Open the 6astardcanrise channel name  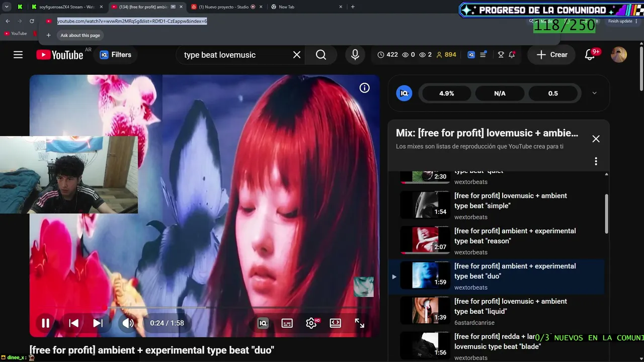coord(474,323)
